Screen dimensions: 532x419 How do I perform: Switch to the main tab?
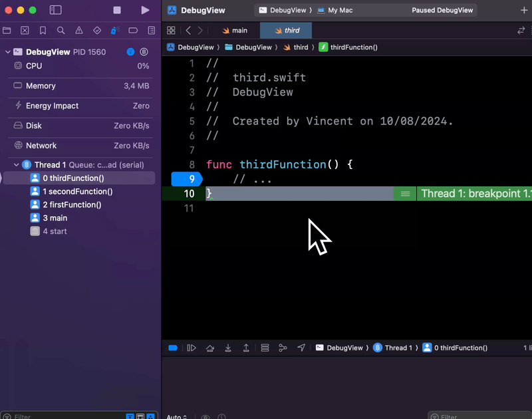coord(235,31)
